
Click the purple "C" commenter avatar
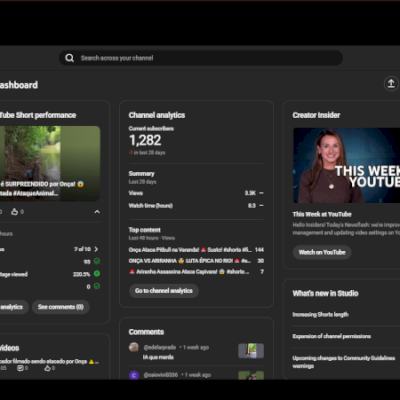(x=134, y=375)
